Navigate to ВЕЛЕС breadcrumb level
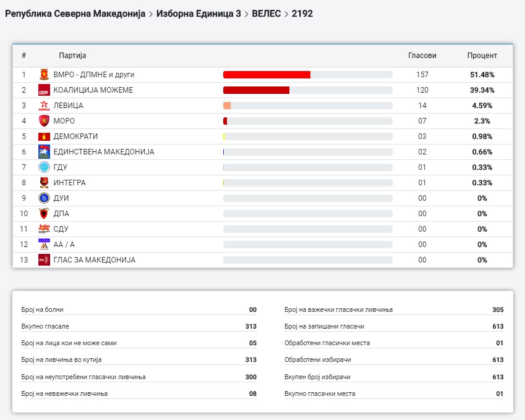 266,13
